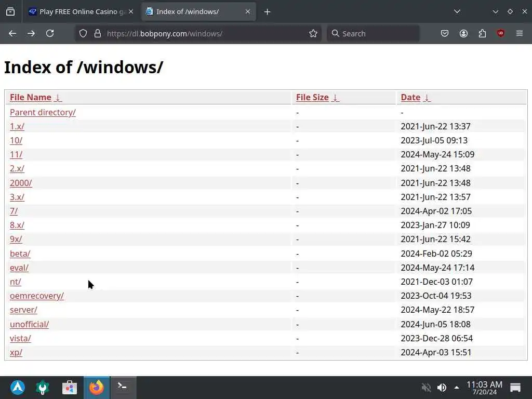Sort descending with File Size arrow
532x399 pixels.
pos(335,98)
